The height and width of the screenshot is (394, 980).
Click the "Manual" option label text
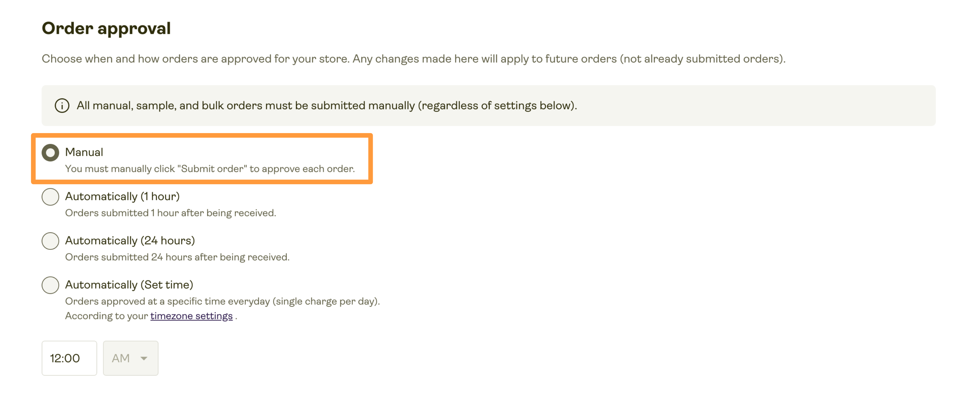[84, 152]
